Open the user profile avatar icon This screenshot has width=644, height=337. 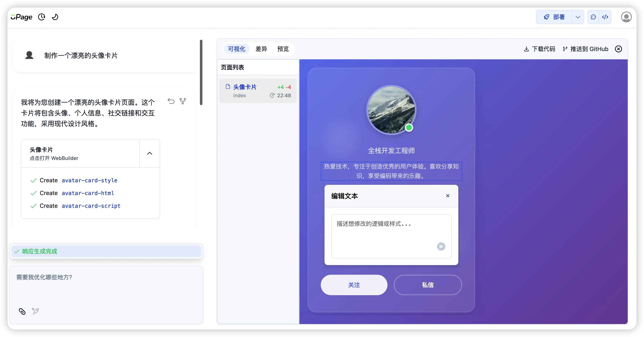(x=626, y=17)
